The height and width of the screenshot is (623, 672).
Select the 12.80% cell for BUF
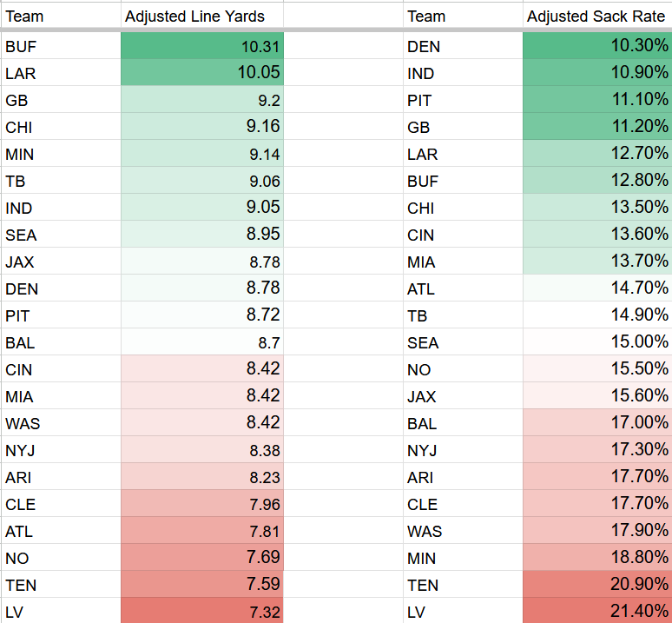click(x=597, y=182)
